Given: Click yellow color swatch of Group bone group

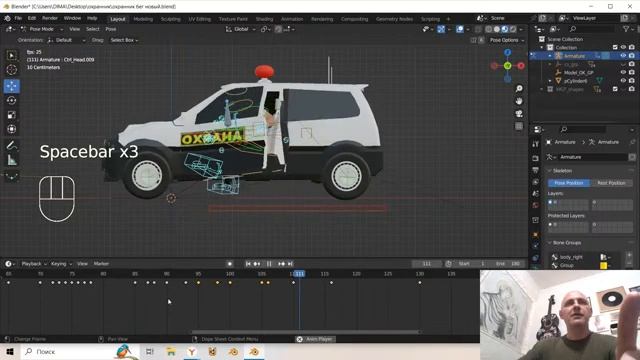Looking at the screenshot, I should (x=603, y=266).
